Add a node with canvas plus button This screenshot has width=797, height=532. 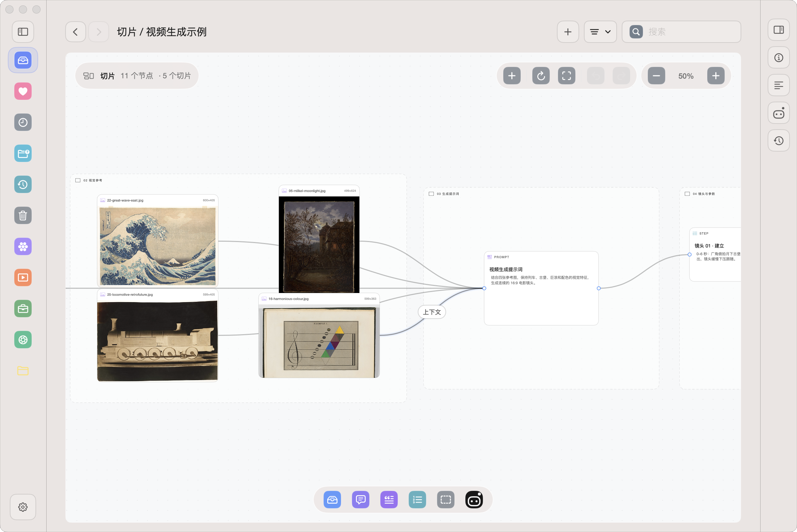click(512, 76)
